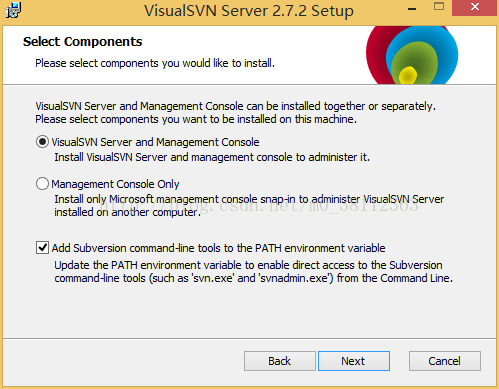Click the VisualSVN concentric circles logo
The height and width of the screenshot is (389, 499).
coord(412,55)
